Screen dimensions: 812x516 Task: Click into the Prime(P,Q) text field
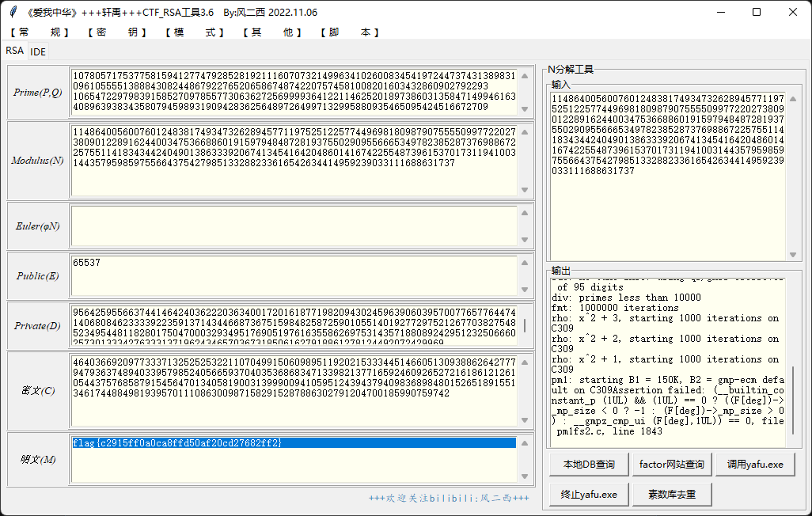[x=294, y=92]
